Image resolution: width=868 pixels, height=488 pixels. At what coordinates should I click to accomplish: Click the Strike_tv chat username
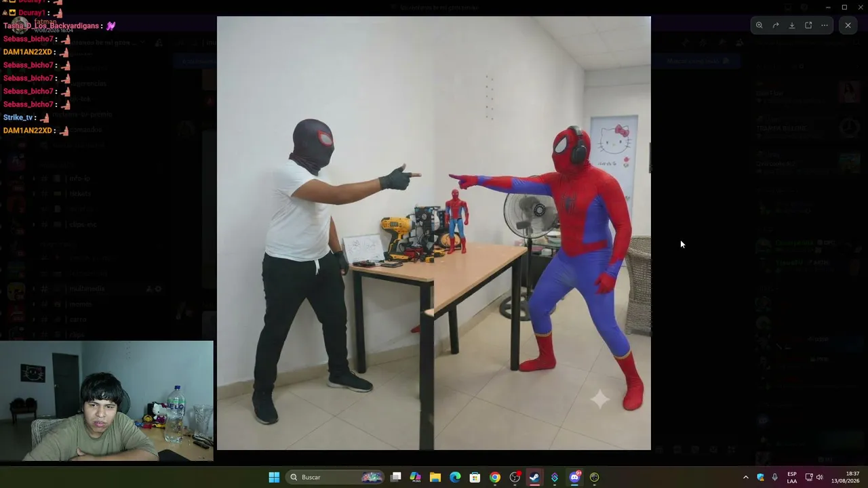click(18, 117)
